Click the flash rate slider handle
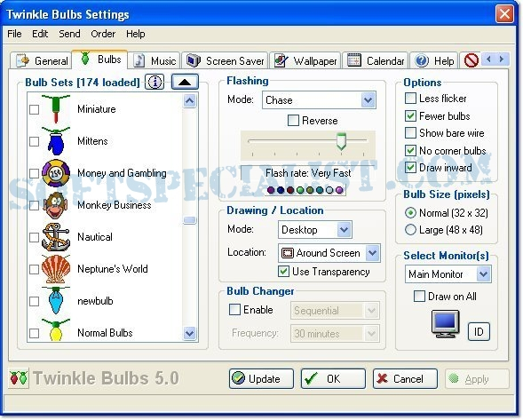Image resolution: width=523 pixels, height=420 pixels. click(x=341, y=141)
